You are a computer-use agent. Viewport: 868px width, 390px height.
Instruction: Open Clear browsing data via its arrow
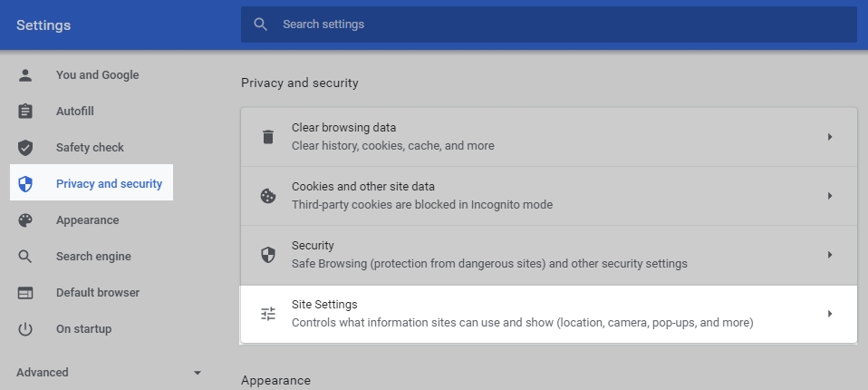pos(829,137)
